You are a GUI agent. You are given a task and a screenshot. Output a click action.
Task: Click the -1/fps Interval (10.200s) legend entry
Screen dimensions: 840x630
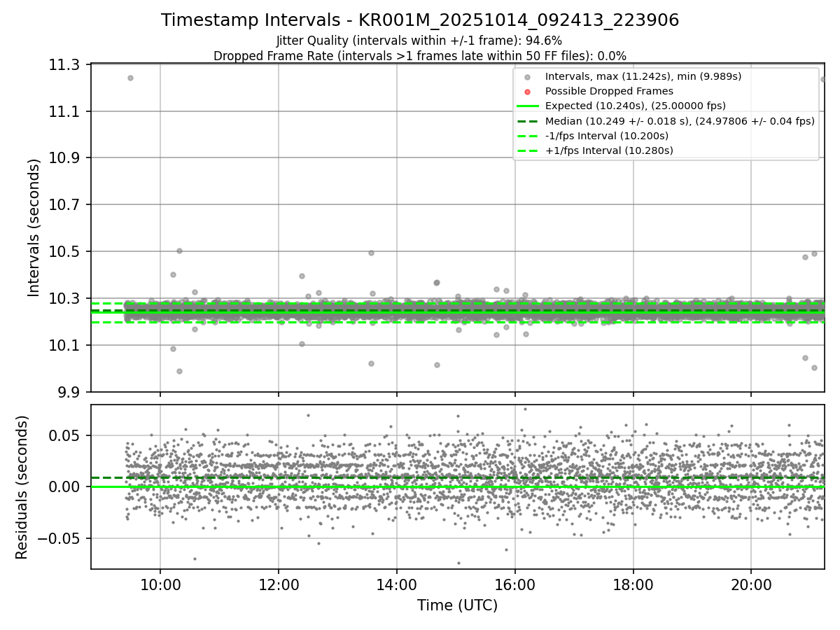tap(607, 135)
